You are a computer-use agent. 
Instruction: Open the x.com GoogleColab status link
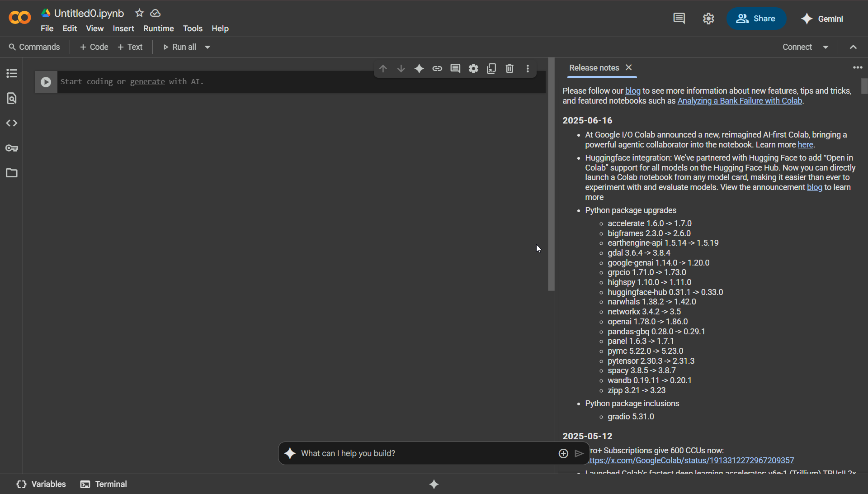coord(690,461)
